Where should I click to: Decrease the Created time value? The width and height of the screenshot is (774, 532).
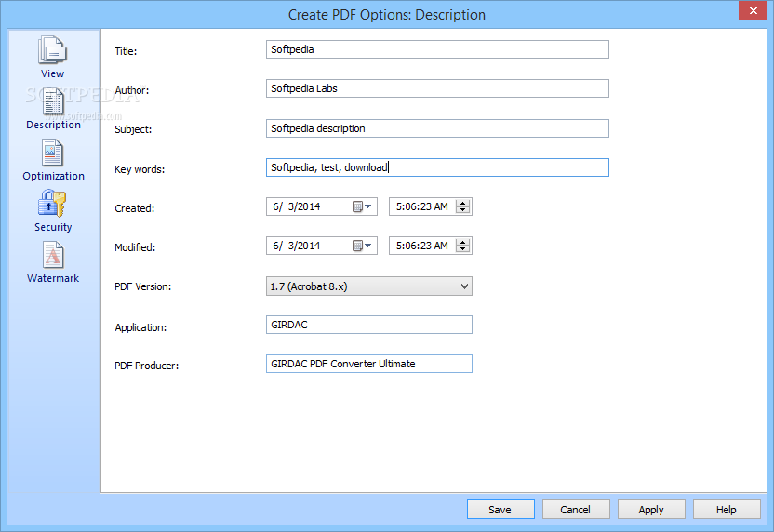pyautogui.click(x=462, y=210)
